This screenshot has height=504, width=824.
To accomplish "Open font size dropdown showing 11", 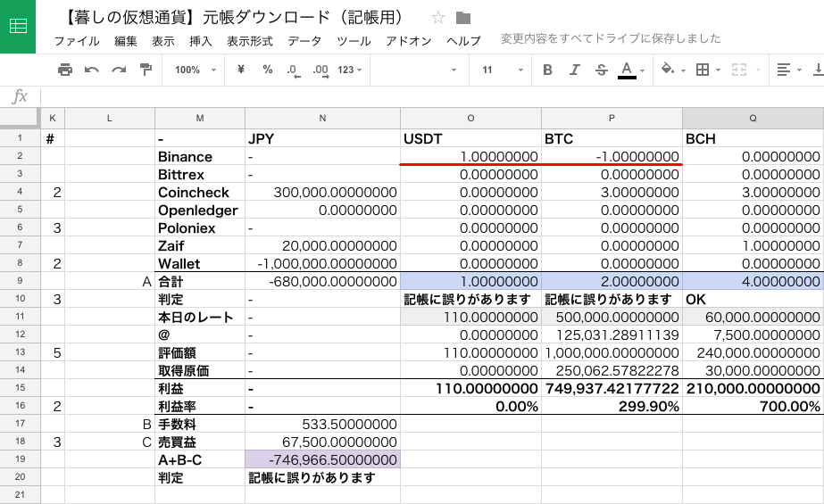I will pyautogui.click(x=503, y=70).
